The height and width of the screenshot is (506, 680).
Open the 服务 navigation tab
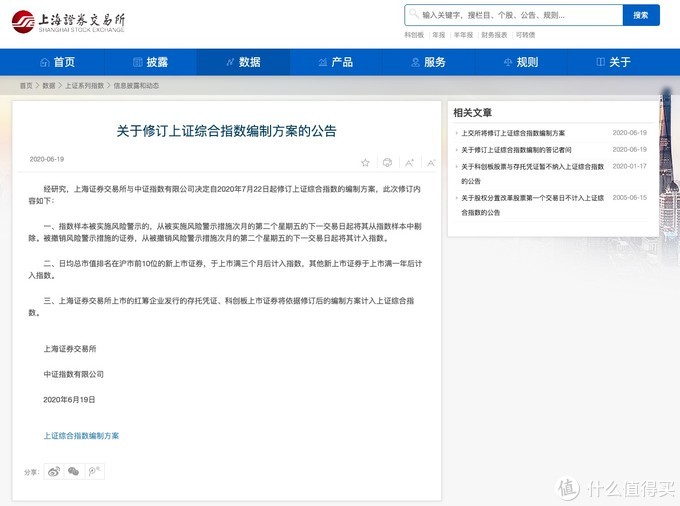point(428,62)
